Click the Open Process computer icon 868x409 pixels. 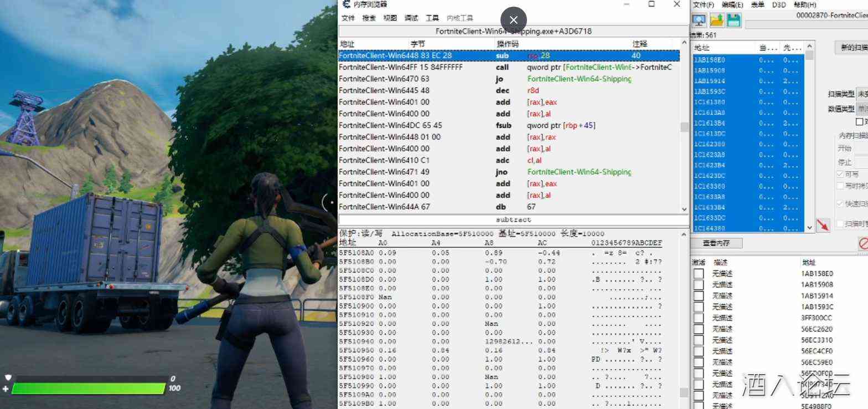coord(699,21)
